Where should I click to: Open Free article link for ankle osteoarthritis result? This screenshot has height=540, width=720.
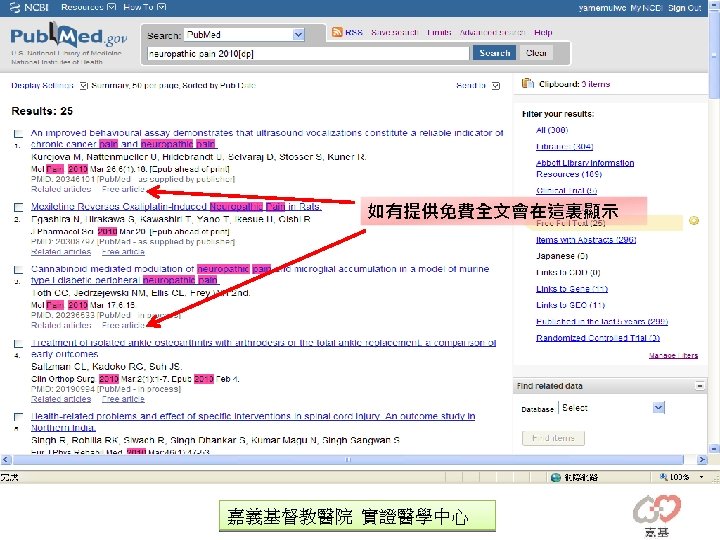(123, 399)
